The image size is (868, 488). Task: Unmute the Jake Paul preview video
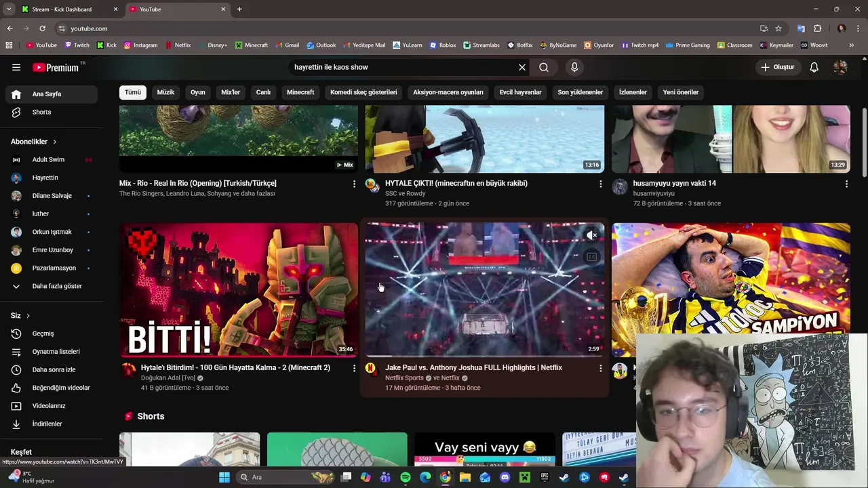pyautogui.click(x=592, y=235)
